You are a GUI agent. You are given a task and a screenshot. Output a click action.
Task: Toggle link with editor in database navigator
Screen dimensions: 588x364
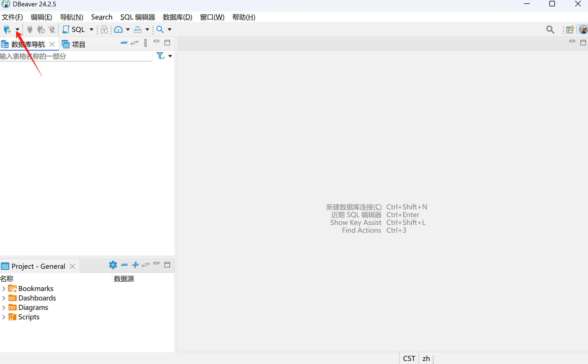(x=135, y=43)
